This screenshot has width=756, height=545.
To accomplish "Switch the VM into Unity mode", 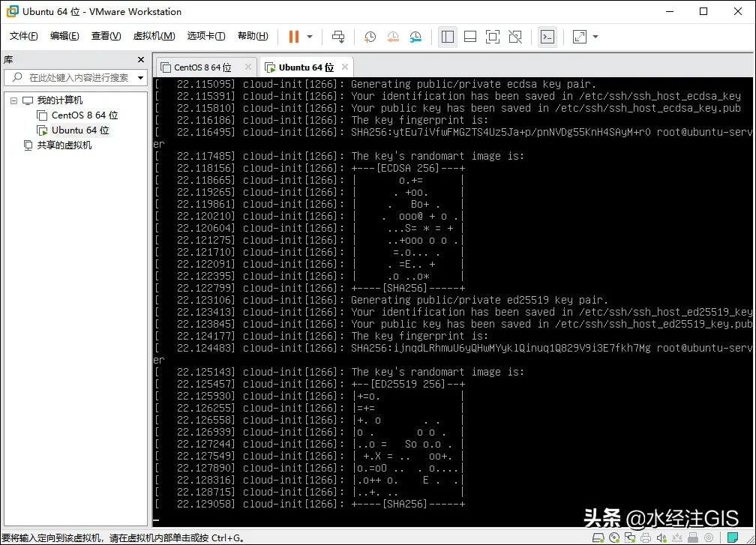I will [516, 36].
